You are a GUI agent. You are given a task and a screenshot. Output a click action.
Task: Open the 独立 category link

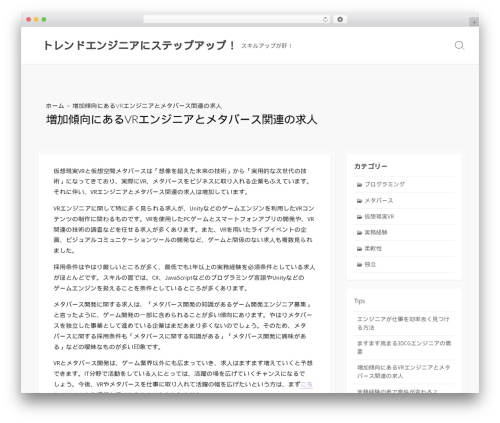[x=370, y=265]
